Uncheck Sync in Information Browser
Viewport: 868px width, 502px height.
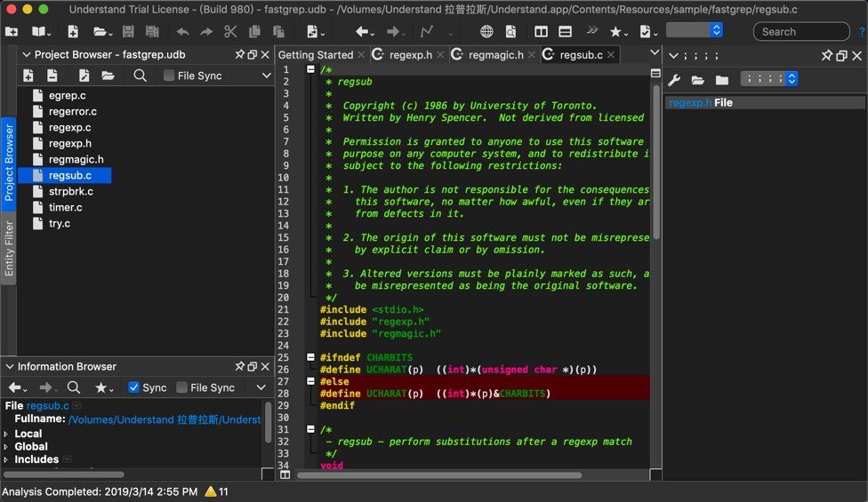pyautogui.click(x=133, y=387)
